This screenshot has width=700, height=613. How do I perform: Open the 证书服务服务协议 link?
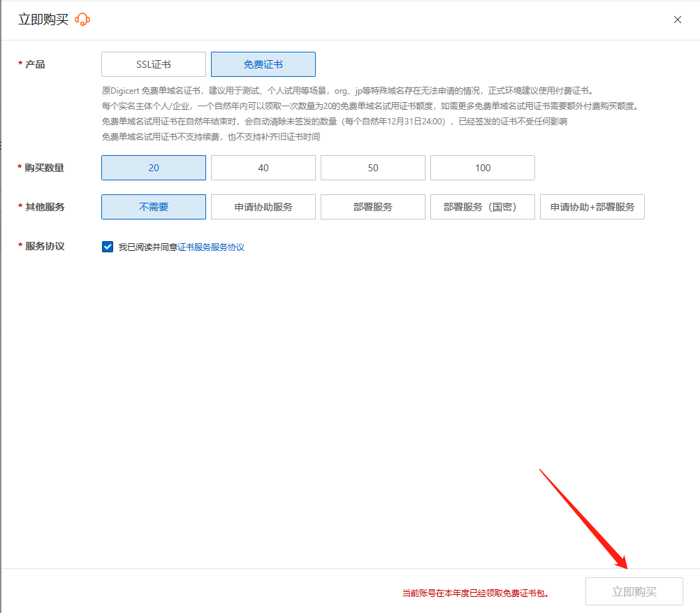(x=211, y=247)
